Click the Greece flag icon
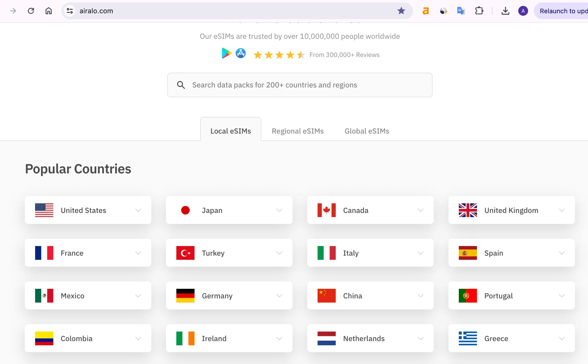This screenshot has height=364, width=588. [468, 338]
